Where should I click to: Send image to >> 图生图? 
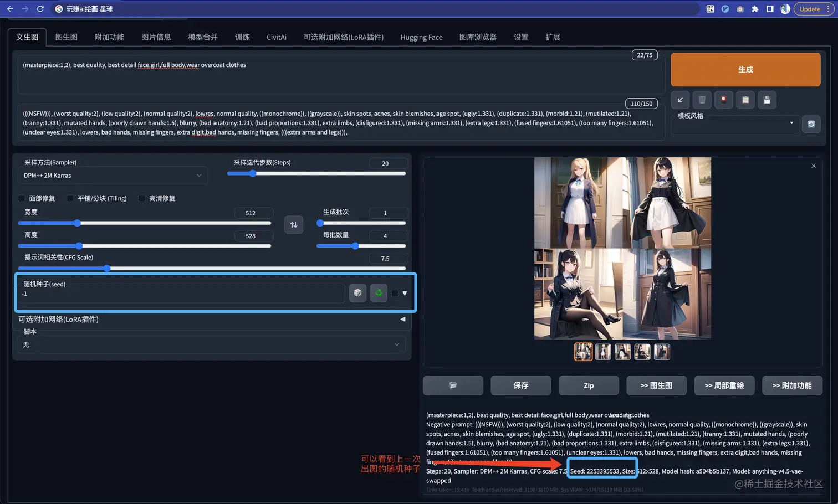pyautogui.click(x=656, y=385)
